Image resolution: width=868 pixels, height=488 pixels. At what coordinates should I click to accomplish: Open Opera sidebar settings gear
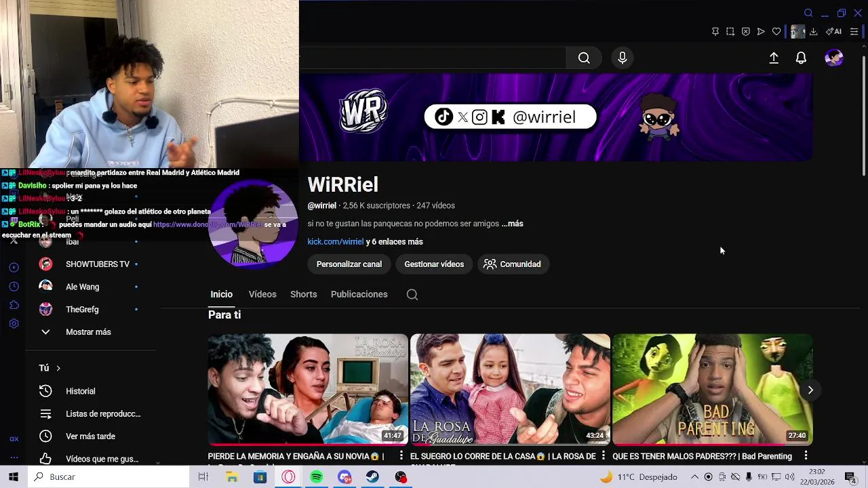pos(14,324)
